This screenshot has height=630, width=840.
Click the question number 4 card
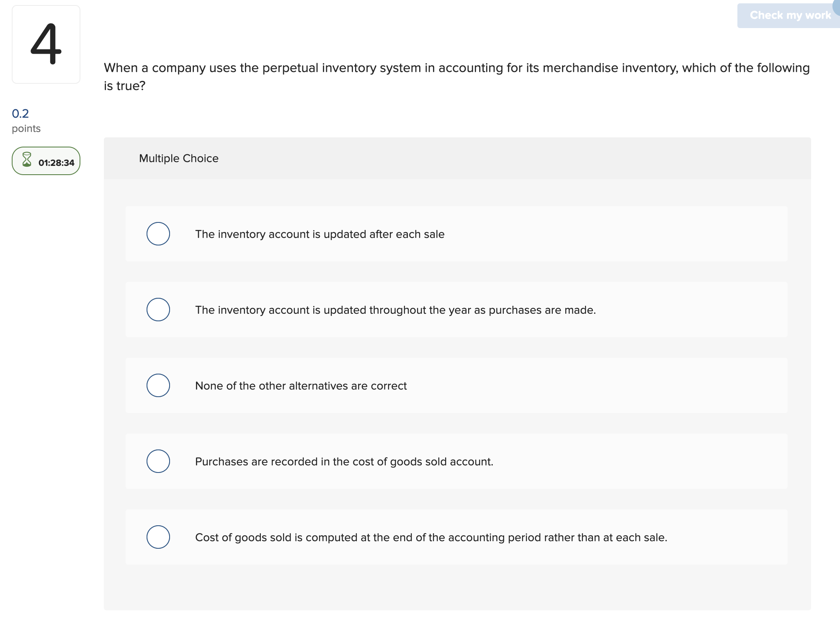pos(46,44)
